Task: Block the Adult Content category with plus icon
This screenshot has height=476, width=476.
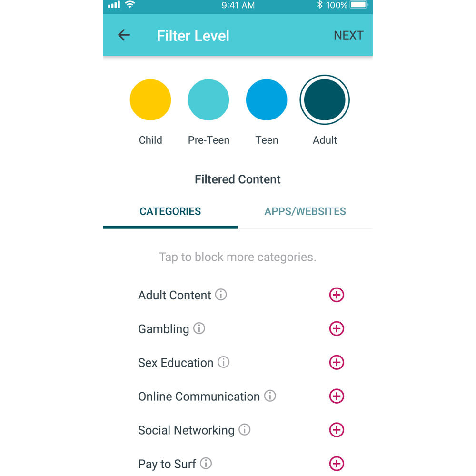Action: 337,295
